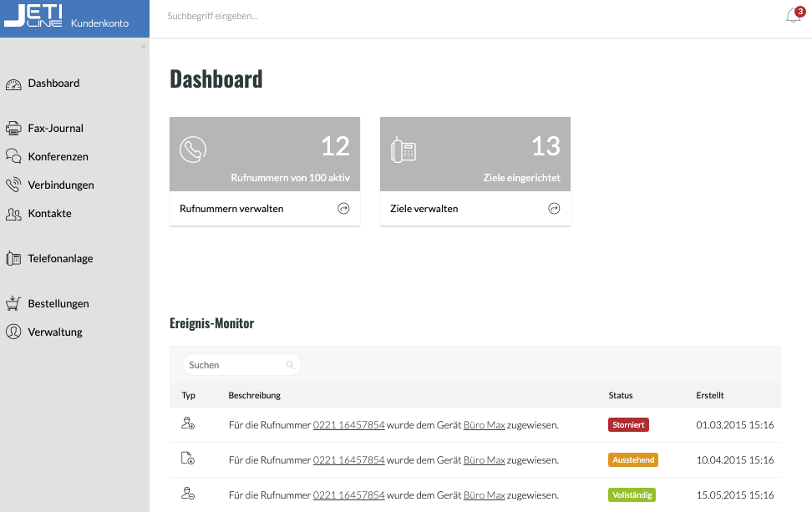Click the phone handset icon in the Rufnummern card
This screenshot has height=512, width=812.
pyautogui.click(x=193, y=150)
